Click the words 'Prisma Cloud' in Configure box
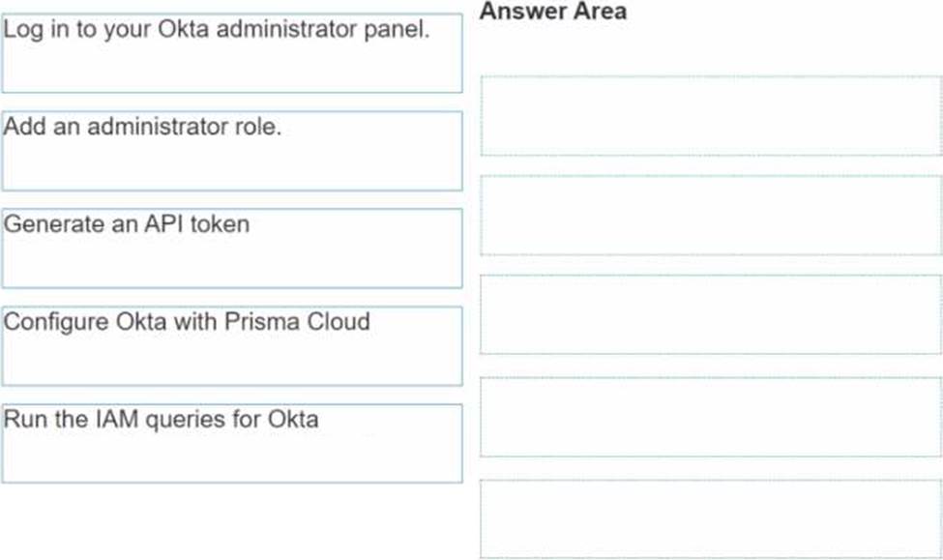 coord(297,321)
